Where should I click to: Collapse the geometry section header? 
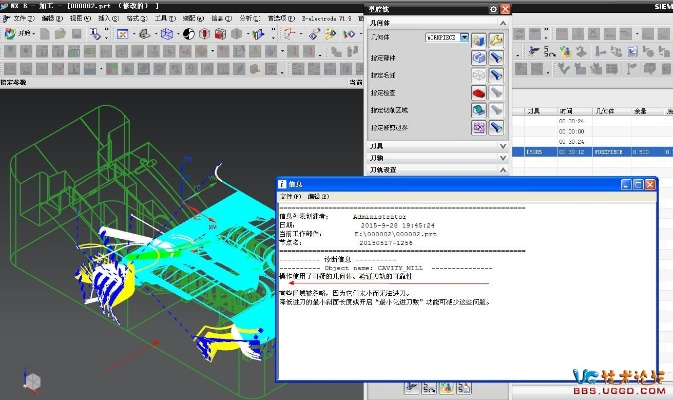[x=503, y=21]
